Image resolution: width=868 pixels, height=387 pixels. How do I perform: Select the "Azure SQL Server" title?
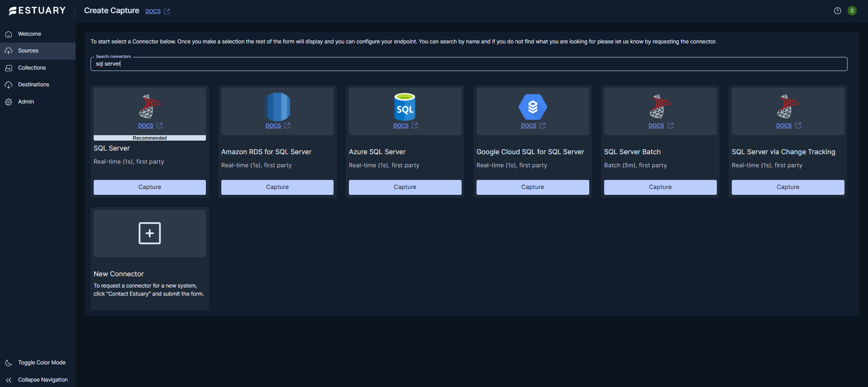(377, 152)
